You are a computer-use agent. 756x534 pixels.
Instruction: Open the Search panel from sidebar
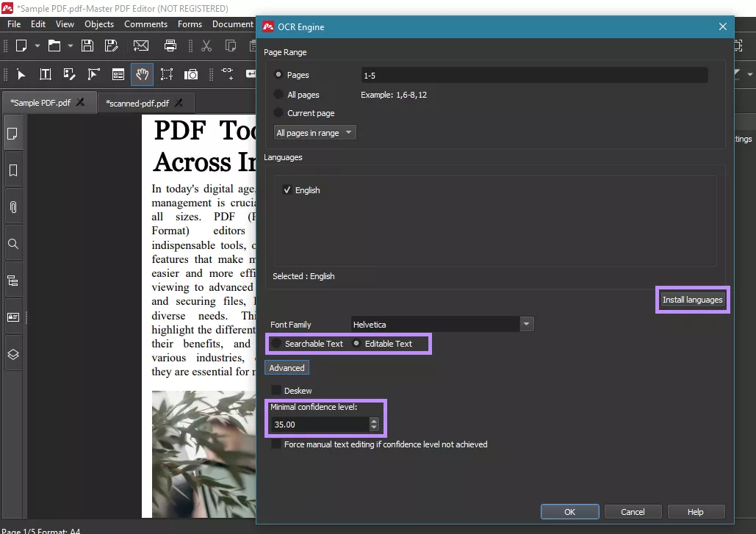[x=12, y=245]
